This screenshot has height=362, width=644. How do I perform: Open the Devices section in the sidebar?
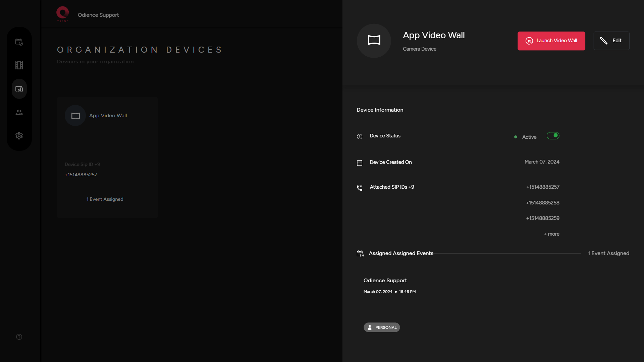(x=19, y=89)
